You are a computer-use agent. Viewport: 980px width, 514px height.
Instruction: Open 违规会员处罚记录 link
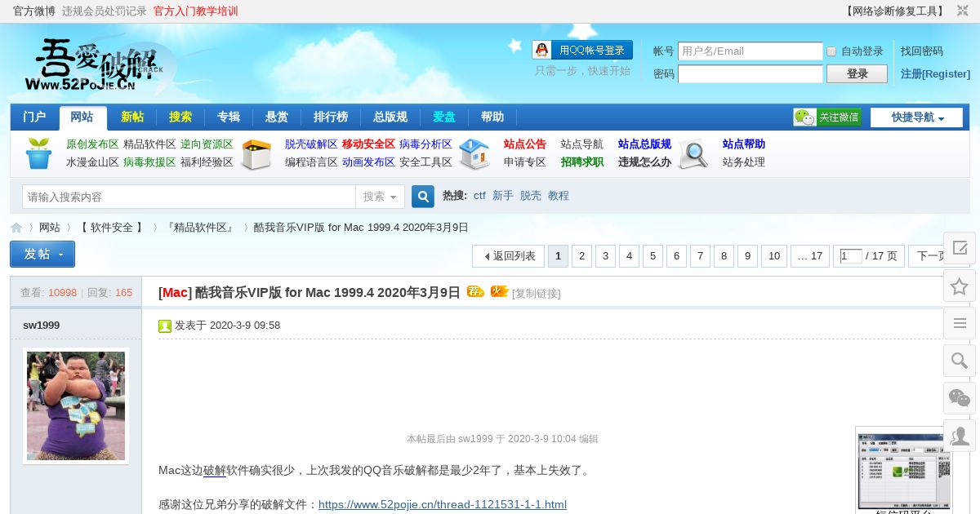pyautogui.click(x=105, y=11)
